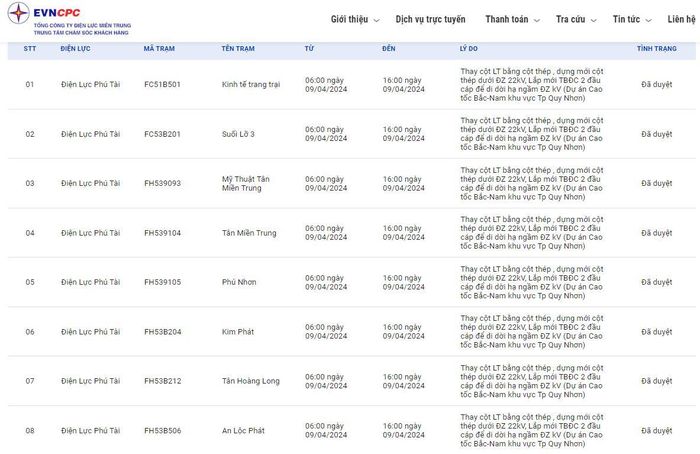
Task: Select the Suối Lỡ 3 station row
Action: point(350,134)
